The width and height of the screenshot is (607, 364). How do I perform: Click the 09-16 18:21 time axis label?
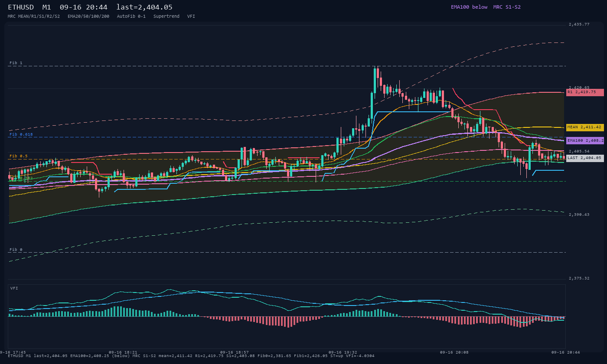[123, 352]
